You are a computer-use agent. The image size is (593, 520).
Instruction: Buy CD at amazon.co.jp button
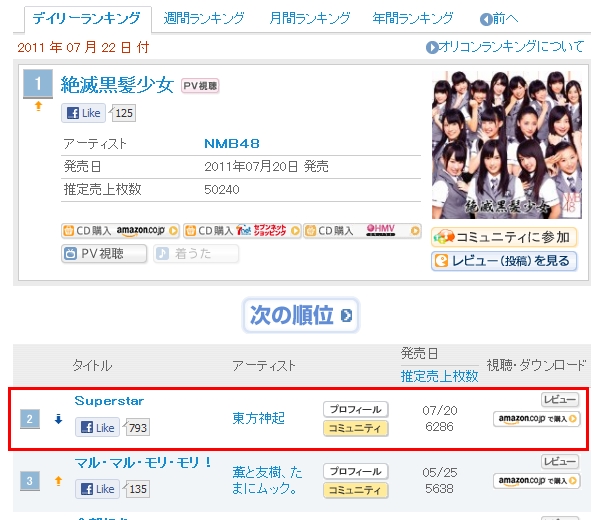120,231
